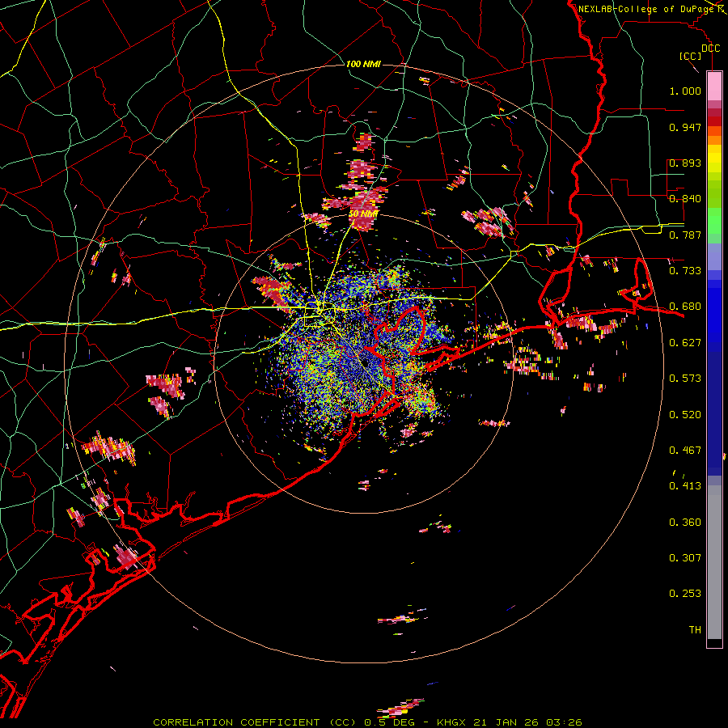Click the 0.413 scale value
Image resolution: width=728 pixels, height=728 pixels.
tap(685, 486)
